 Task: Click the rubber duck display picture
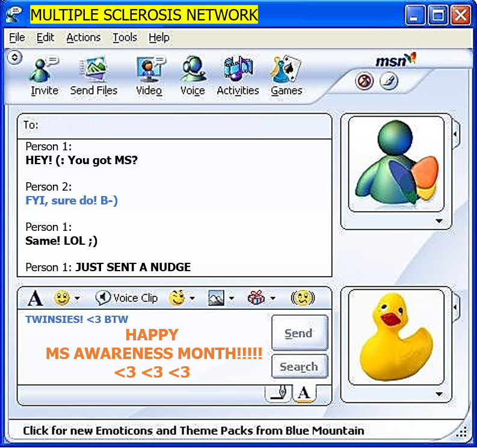pyautogui.click(x=396, y=337)
